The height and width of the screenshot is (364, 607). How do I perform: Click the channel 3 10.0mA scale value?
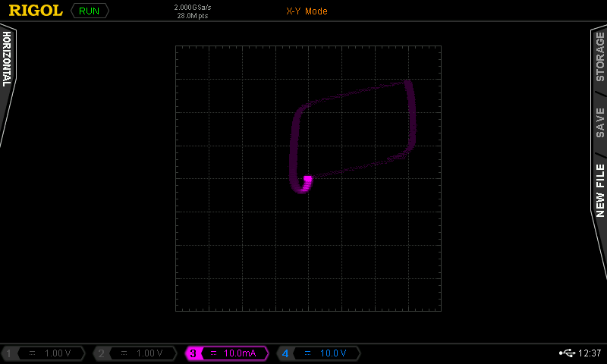pos(240,353)
